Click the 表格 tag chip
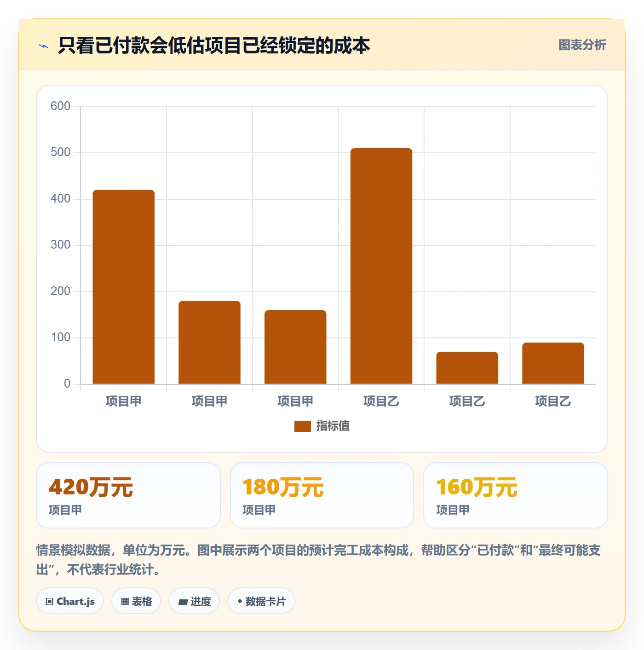The width and height of the screenshot is (644, 650). (136, 601)
